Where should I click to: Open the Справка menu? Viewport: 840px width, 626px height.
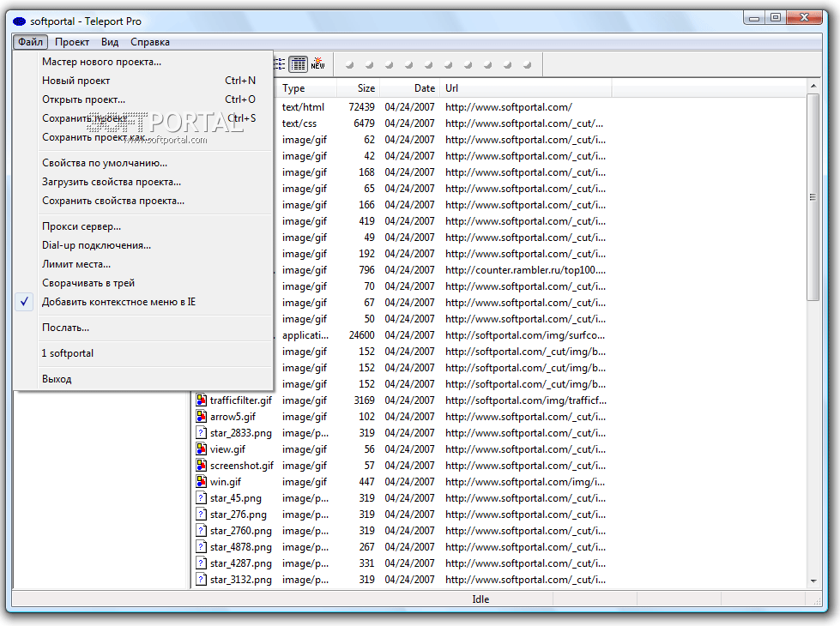[x=150, y=42]
